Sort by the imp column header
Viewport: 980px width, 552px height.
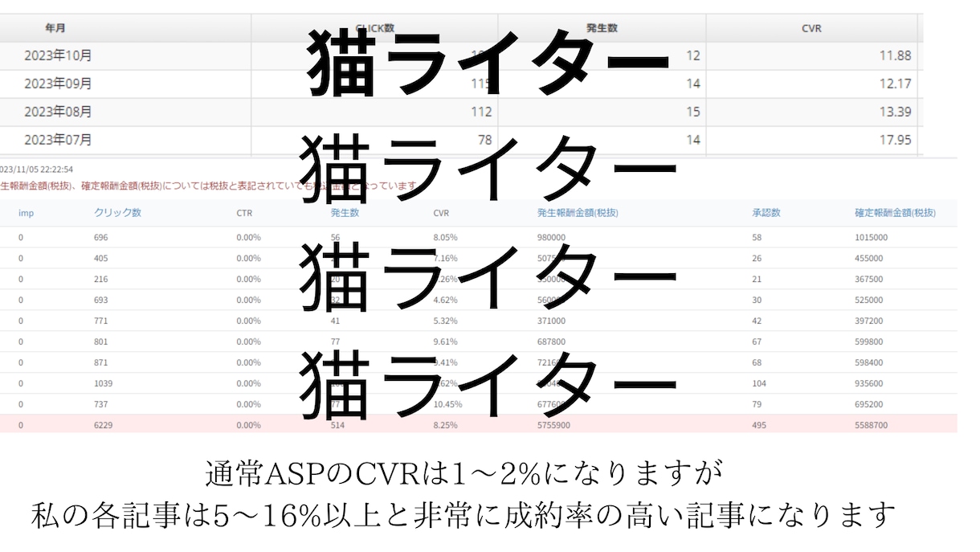[x=25, y=213]
